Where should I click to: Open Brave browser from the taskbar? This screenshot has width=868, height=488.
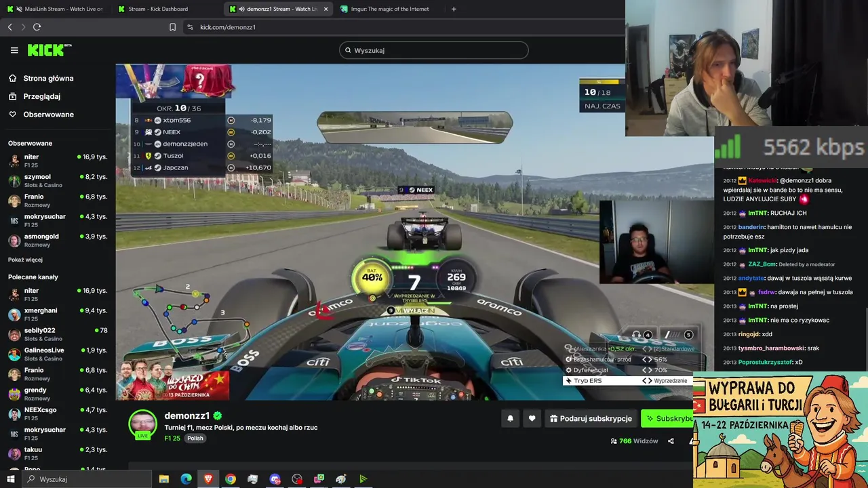click(x=208, y=479)
